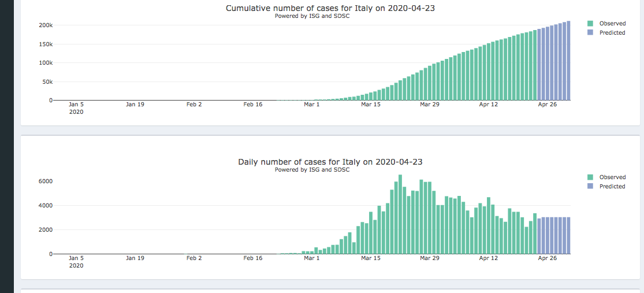Click 'Powered by ISG and SDSC' under the daily title
The width and height of the screenshot is (644, 293).
tap(312, 170)
